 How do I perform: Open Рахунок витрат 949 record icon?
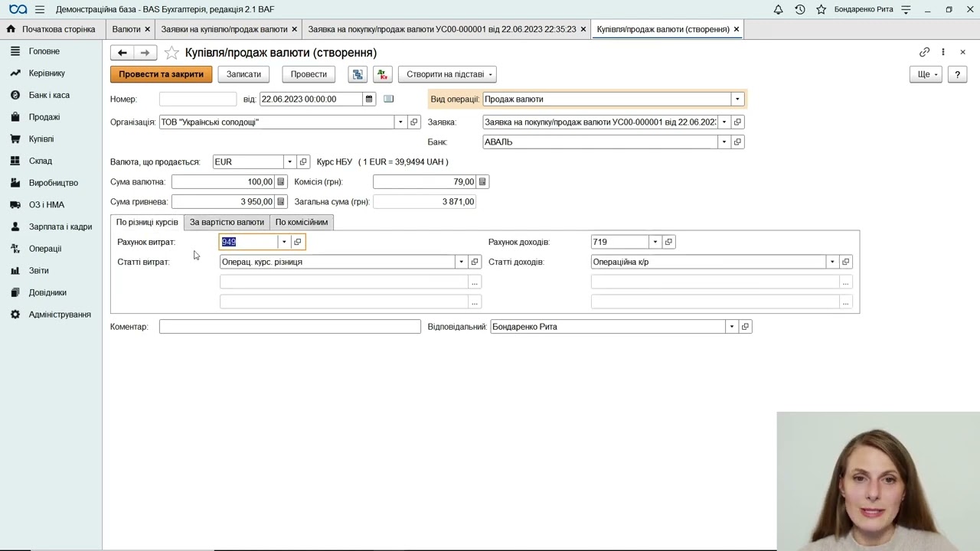point(298,242)
